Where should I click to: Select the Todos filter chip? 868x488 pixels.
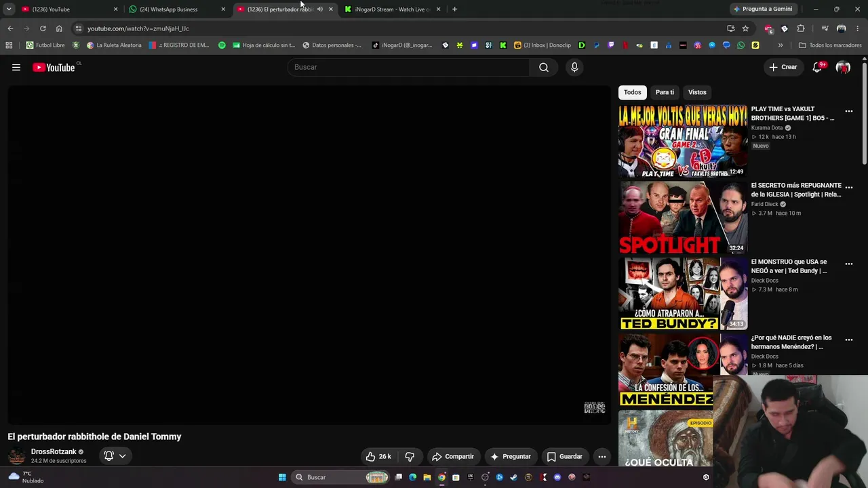633,92
